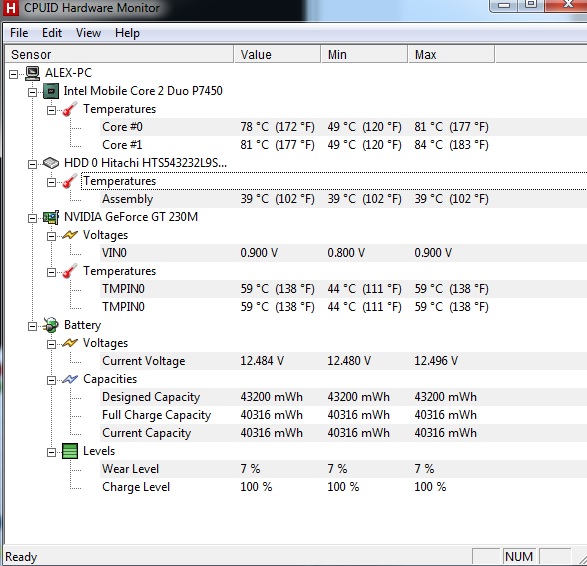The image size is (587, 566).
Task: Click the lightning icon for GPU Voltages
Action: (x=70, y=235)
